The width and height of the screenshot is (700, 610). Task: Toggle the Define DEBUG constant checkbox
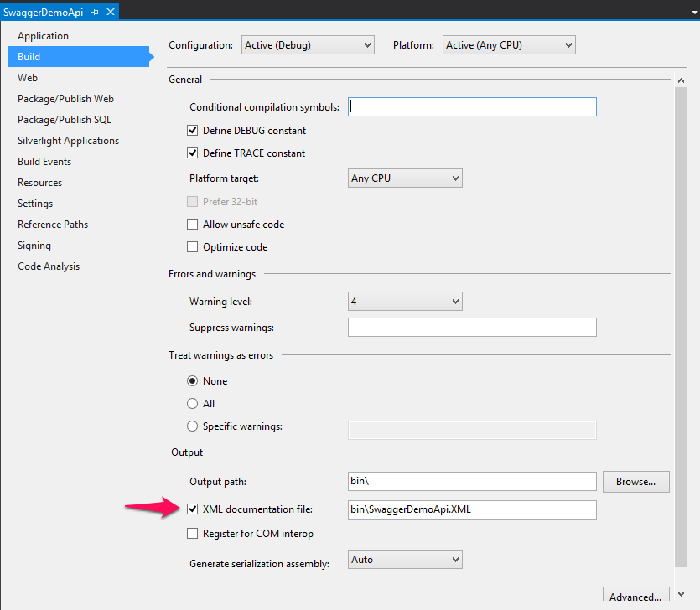pos(193,131)
